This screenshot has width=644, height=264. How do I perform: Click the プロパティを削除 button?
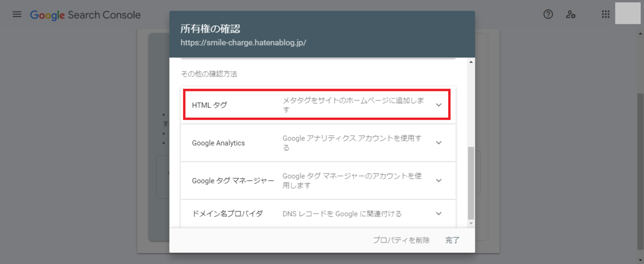coord(401,240)
